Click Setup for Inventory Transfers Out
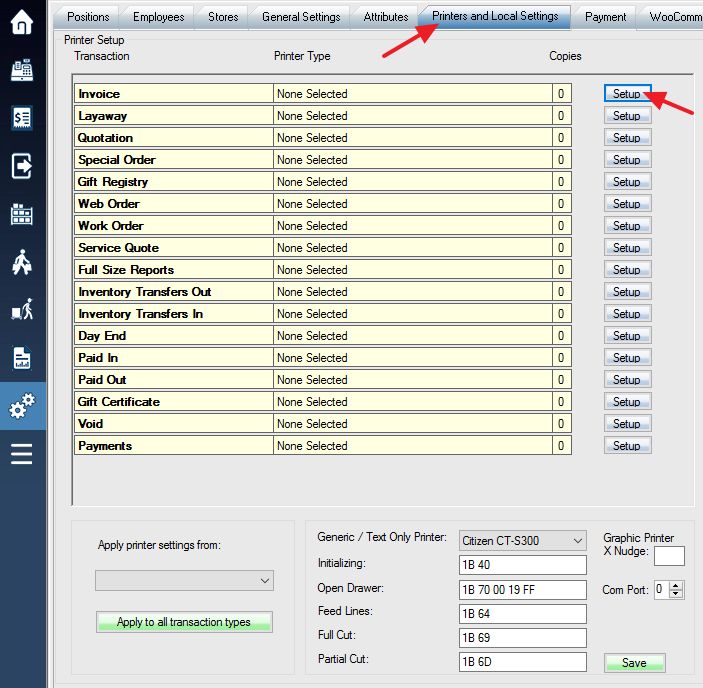 point(627,291)
